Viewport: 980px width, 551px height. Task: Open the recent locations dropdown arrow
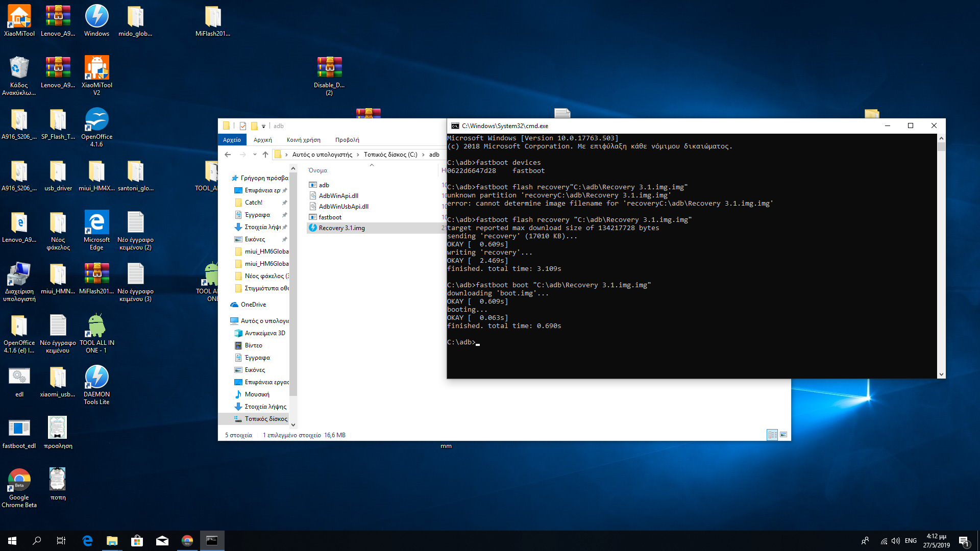tap(255, 155)
